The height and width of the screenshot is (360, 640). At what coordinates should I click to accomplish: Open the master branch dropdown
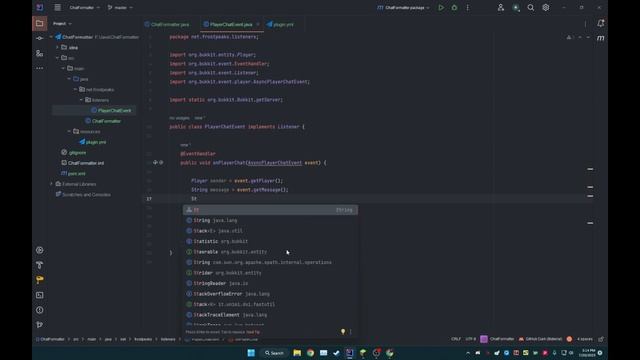pos(120,7)
